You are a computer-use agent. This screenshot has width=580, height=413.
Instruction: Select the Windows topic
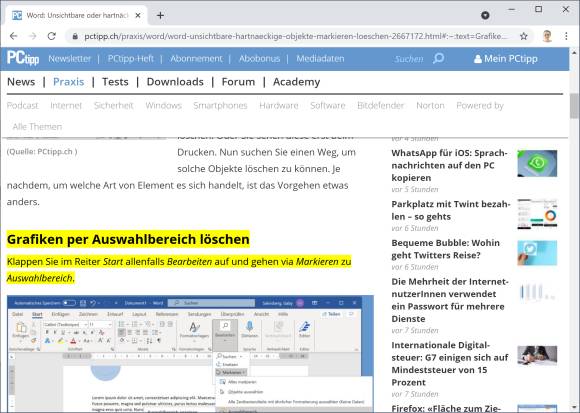[x=163, y=106]
